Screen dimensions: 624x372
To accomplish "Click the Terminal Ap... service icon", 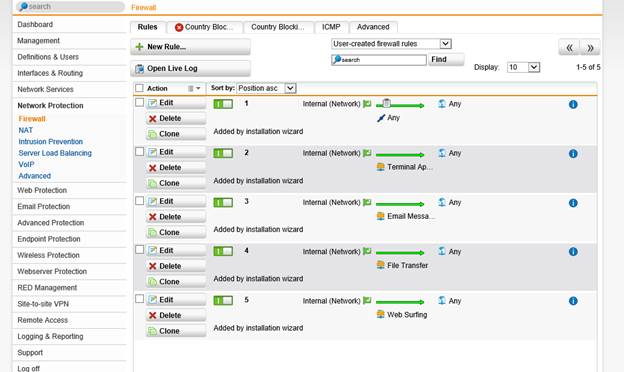I will coord(380,167).
